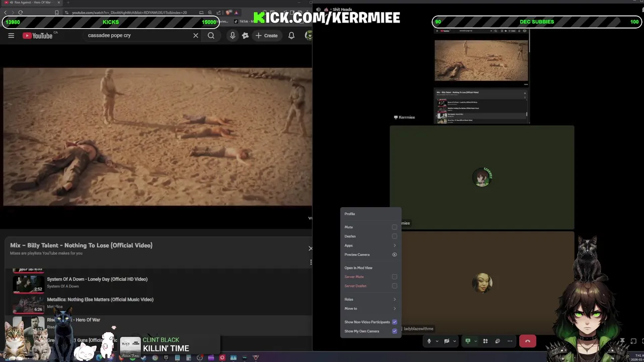
Task: Open microphone input options dropdown arrow
Action: coord(437,341)
